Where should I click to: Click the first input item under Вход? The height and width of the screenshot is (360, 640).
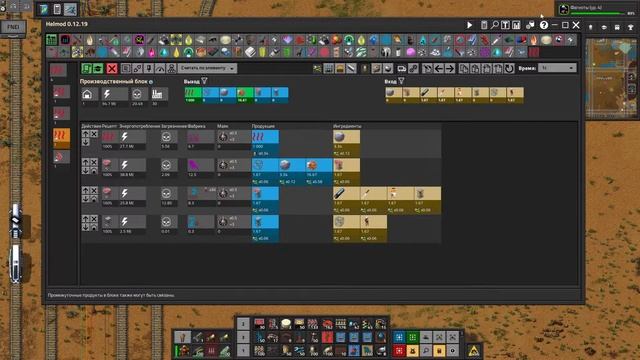(x=393, y=95)
